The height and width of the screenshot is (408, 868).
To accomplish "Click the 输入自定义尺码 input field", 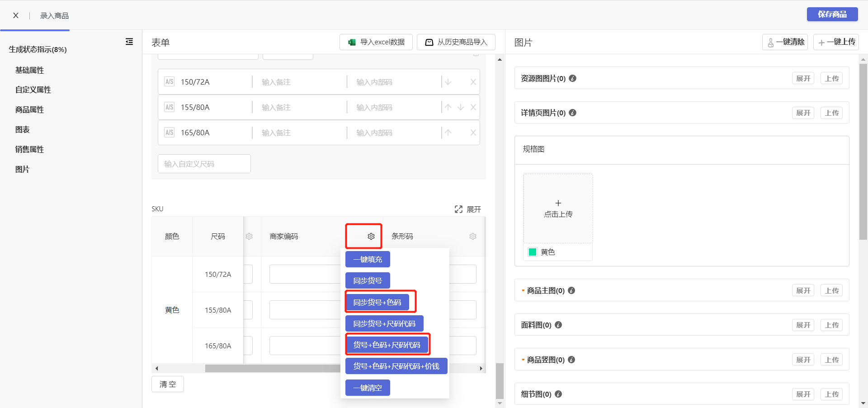I will click(x=204, y=164).
